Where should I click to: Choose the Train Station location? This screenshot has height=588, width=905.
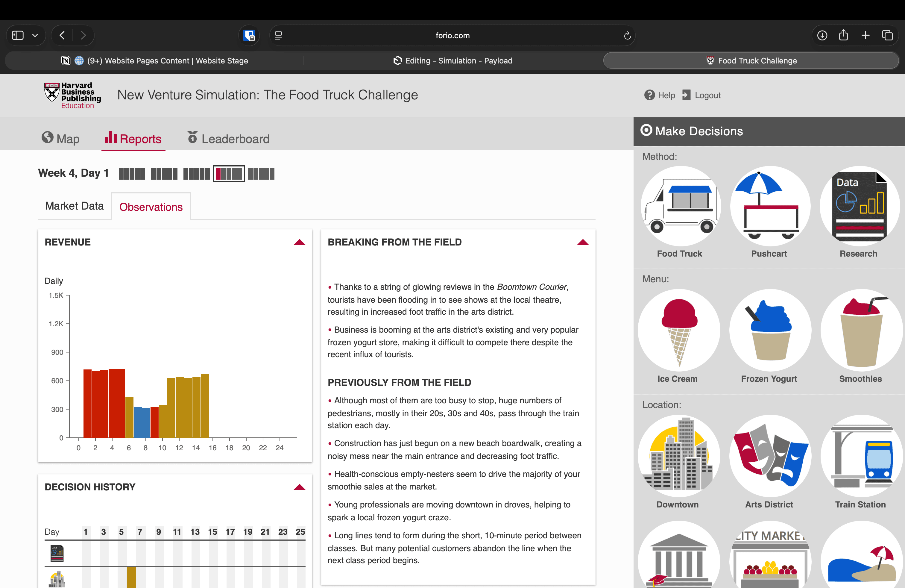tap(861, 455)
